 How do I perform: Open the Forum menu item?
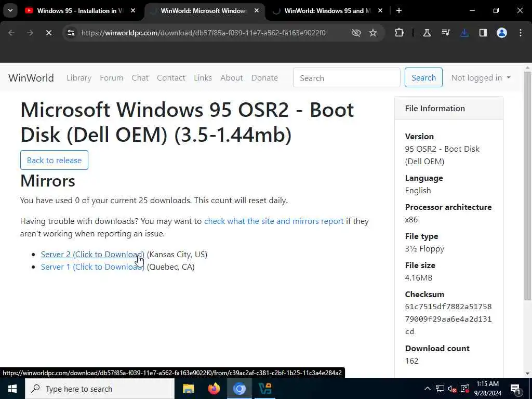(111, 78)
